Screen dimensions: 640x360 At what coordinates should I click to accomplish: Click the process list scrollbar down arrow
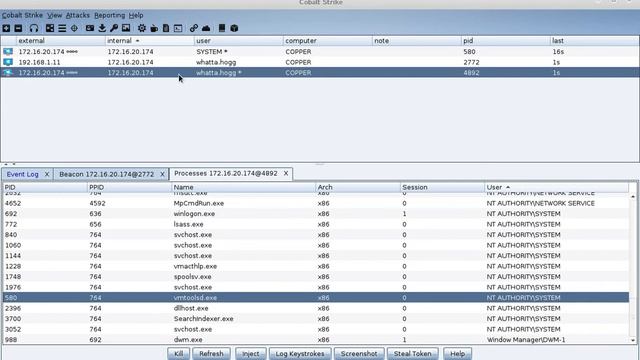point(633,340)
